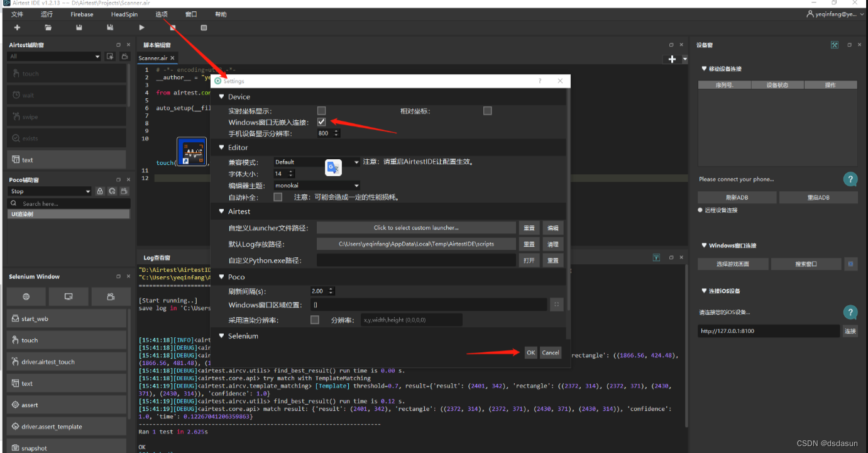Click the 刷新ADB button
Image resolution: width=868 pixels, height=453 pixels.
(737, 198)
